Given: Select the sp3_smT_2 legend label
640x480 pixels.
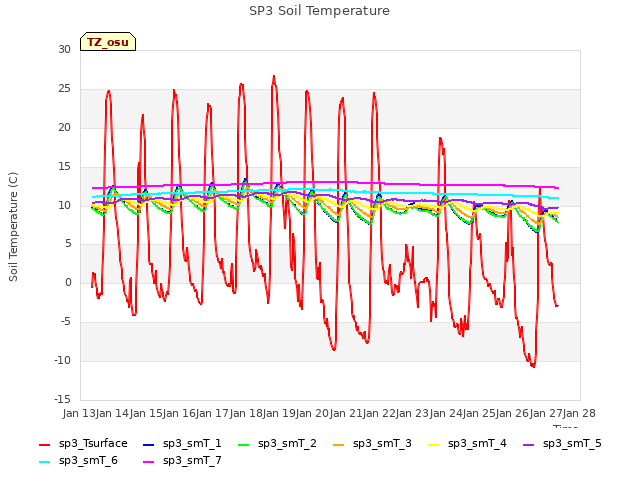Looking at the screenshot, I should tap(287, 444).
